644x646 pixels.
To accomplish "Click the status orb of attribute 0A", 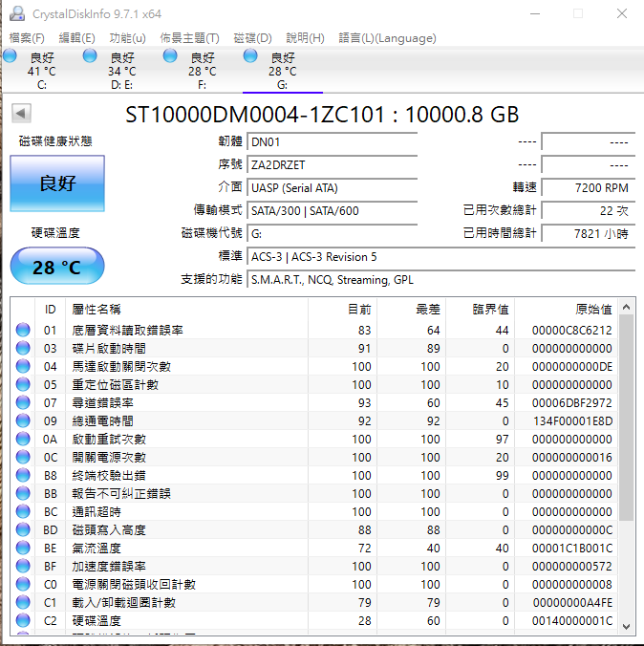I will (23, 439).
